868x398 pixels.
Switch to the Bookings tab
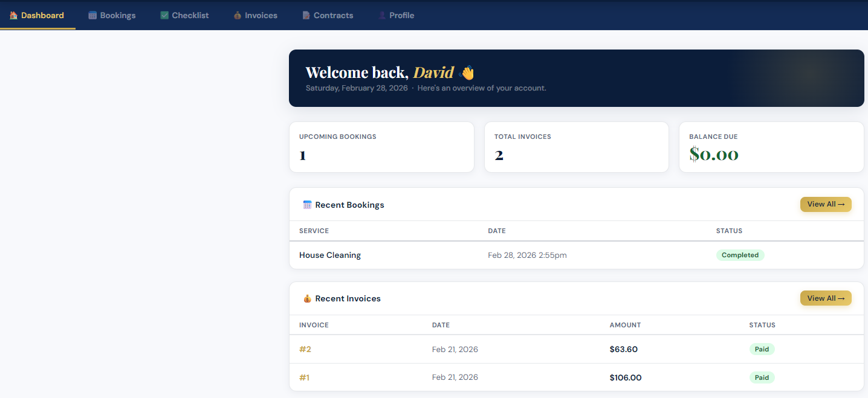(112, 14)
